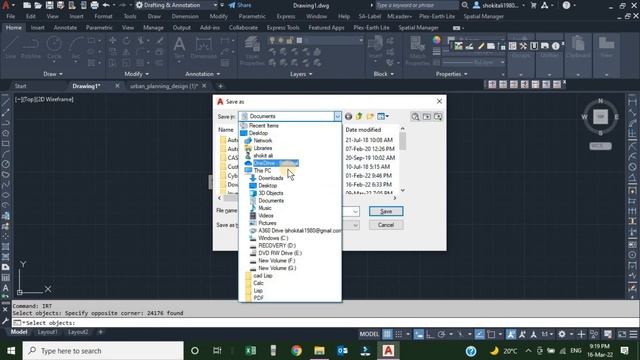Toggle ortho mode in status bar
Viewport: 640px width, 360px height.
(430, 334)
